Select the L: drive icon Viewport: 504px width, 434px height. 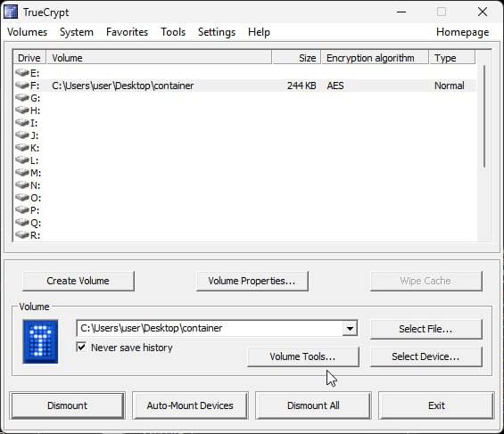(22, 160)
